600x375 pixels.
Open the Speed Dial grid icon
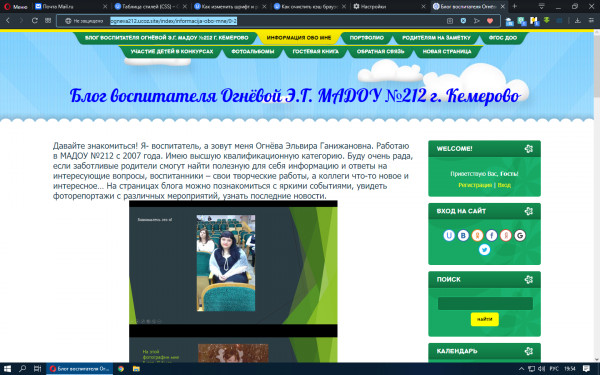(x=48, y=21)
